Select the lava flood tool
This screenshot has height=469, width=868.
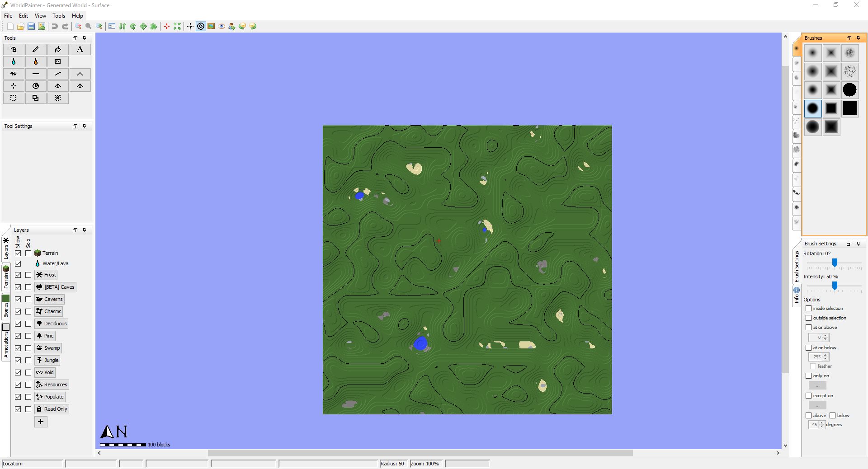click(36, 61)
